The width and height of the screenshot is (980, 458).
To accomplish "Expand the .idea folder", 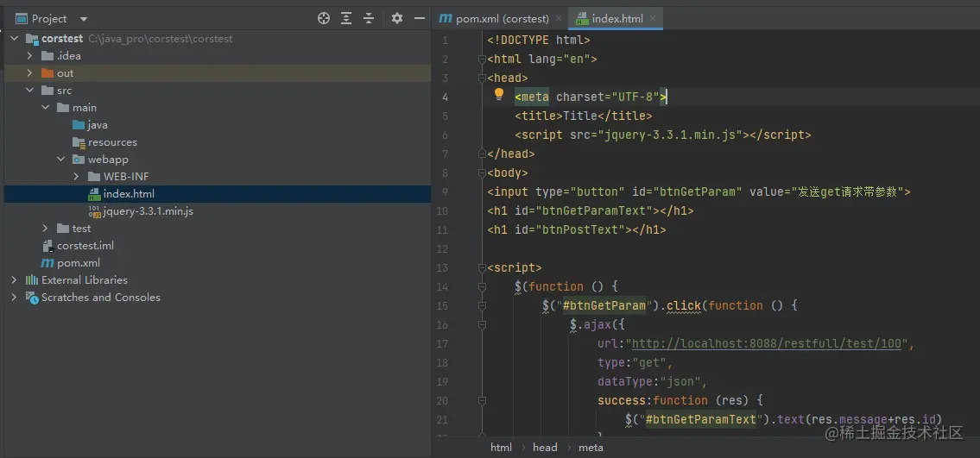I will click(x=29, y=55).
